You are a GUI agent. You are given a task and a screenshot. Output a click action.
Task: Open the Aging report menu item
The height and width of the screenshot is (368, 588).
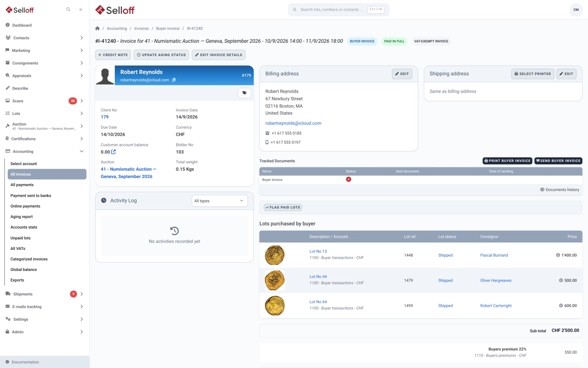click(47, 217)
